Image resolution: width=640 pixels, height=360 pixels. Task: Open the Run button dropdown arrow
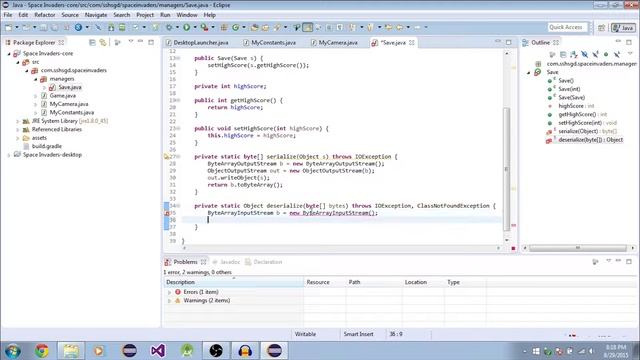(195, 27)
